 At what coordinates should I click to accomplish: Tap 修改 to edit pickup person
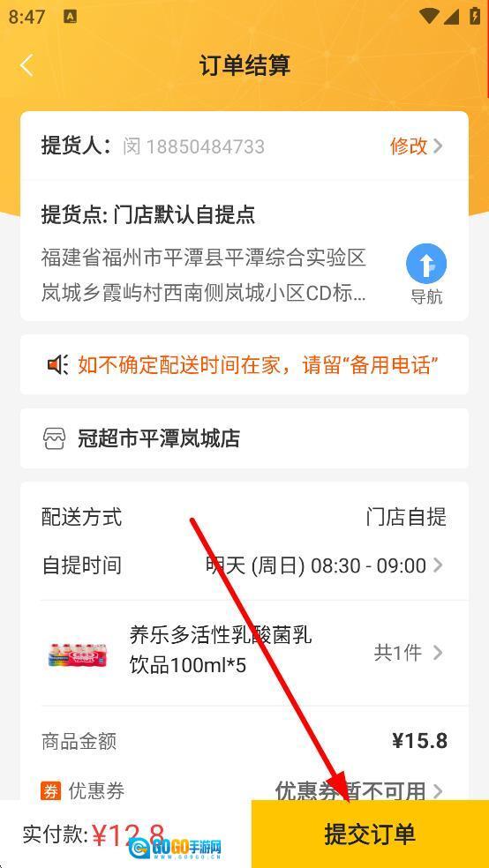tap(409, 146)
